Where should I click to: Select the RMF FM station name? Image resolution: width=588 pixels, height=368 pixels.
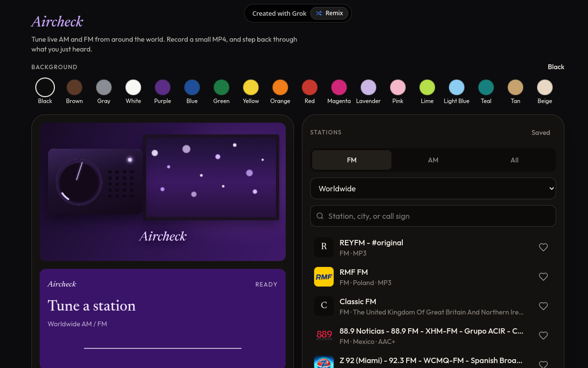354,272
